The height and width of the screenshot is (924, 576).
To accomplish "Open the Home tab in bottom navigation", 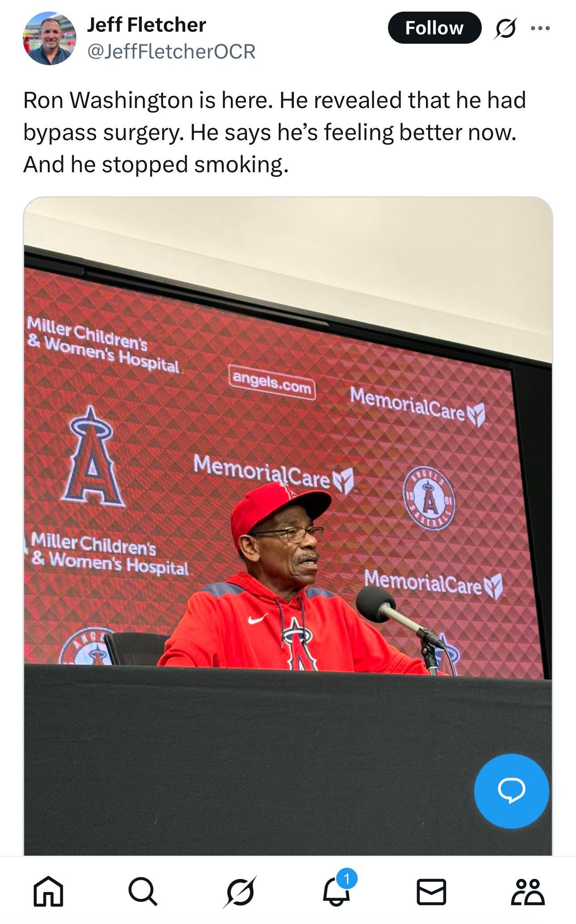I will 48,892.
